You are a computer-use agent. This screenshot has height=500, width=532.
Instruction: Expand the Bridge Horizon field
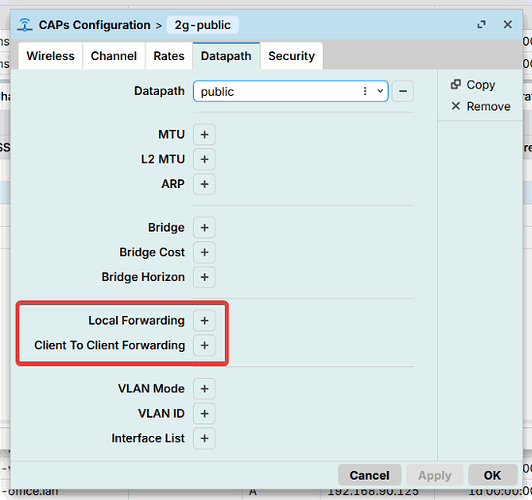point(204,277)
